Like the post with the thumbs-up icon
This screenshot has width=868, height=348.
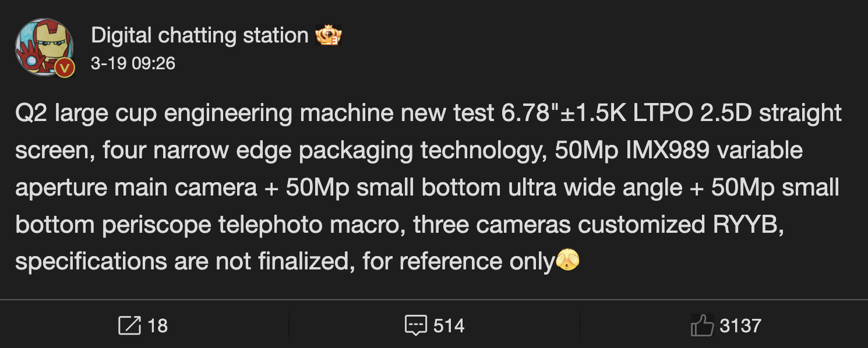point(702,325)
